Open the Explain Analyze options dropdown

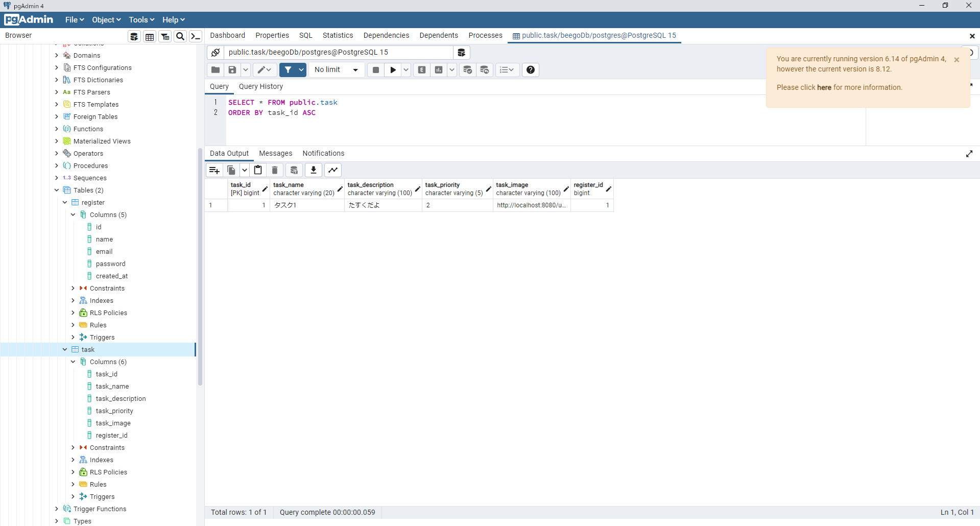(x=452, y=70)
